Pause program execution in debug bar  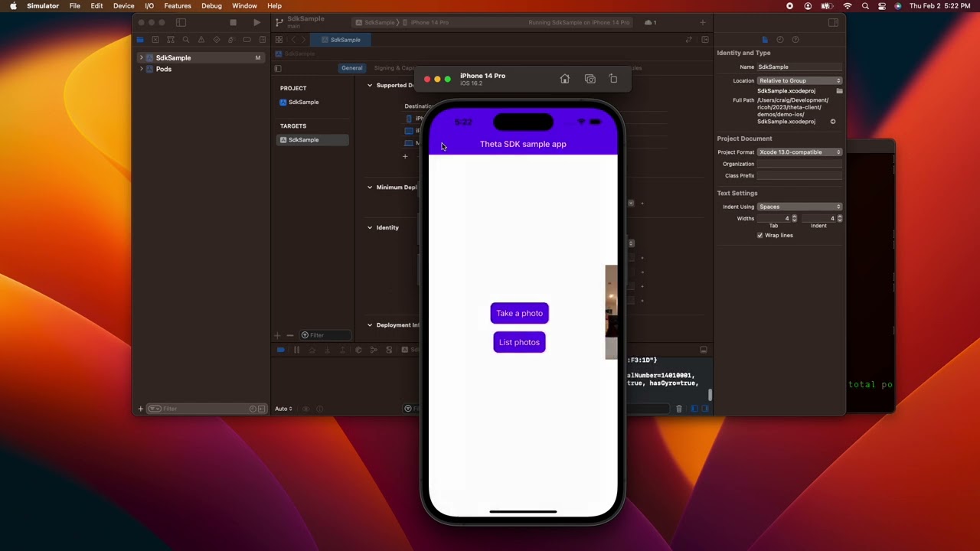(x=296, y=350)
